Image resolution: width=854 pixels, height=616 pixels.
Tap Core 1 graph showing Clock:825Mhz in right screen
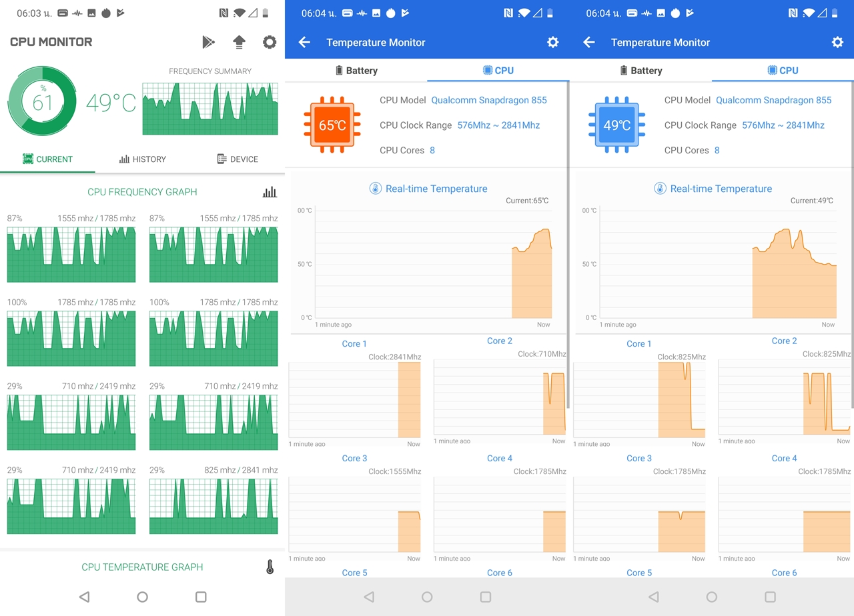click(639, 400)
